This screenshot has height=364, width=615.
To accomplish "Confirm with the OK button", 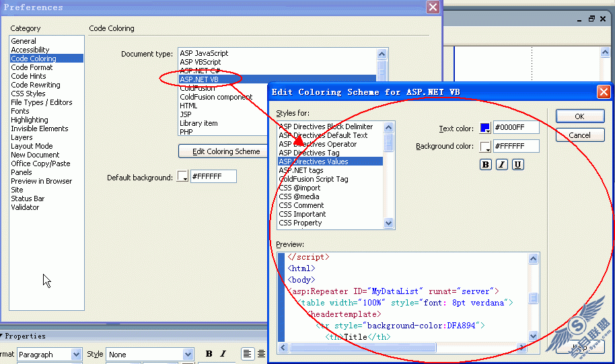I will point(580,116).
